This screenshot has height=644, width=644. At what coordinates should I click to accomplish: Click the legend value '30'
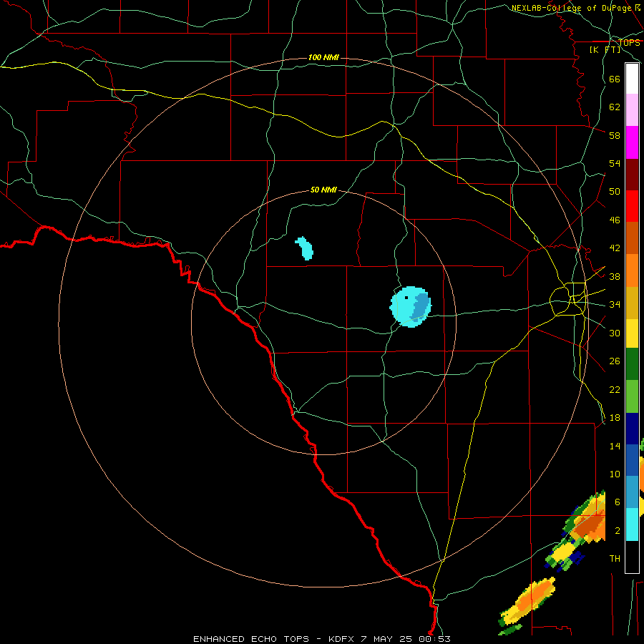point(615,333)
